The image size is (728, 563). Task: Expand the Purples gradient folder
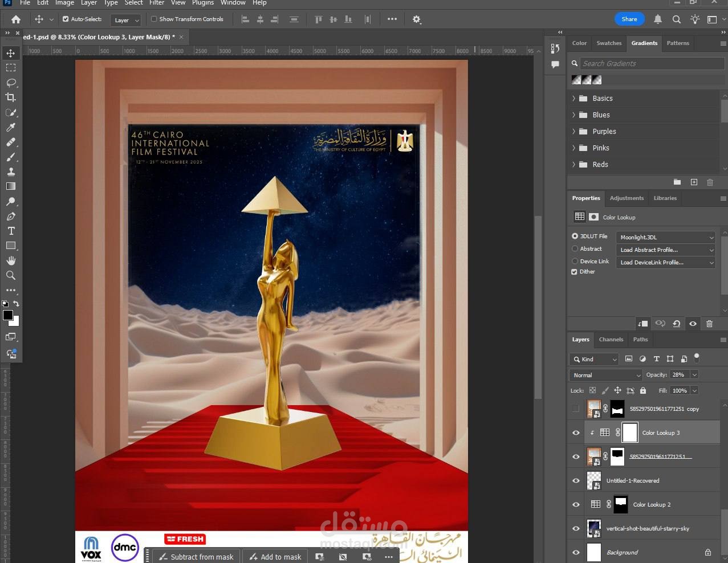574,132
